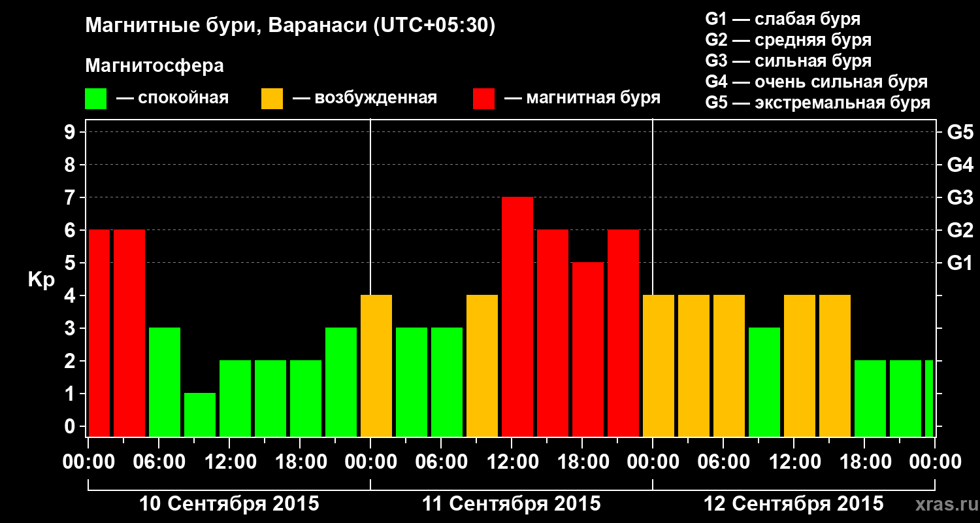Click 'G3 — сильная буря' legend line

click(789, 61)
